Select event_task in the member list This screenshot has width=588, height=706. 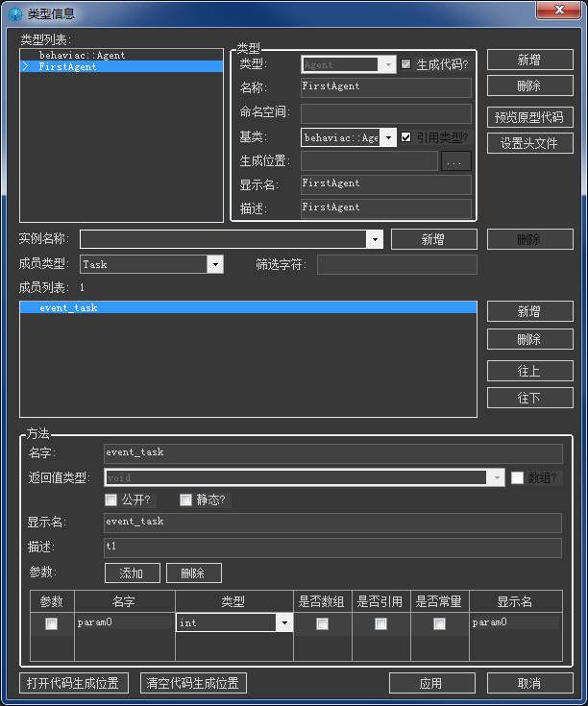coord(68,308)
